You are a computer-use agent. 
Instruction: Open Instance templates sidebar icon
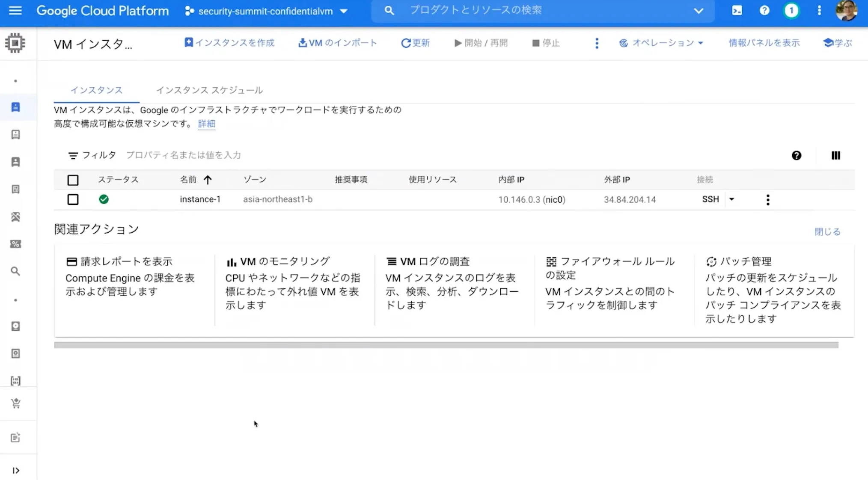[15, 134]
